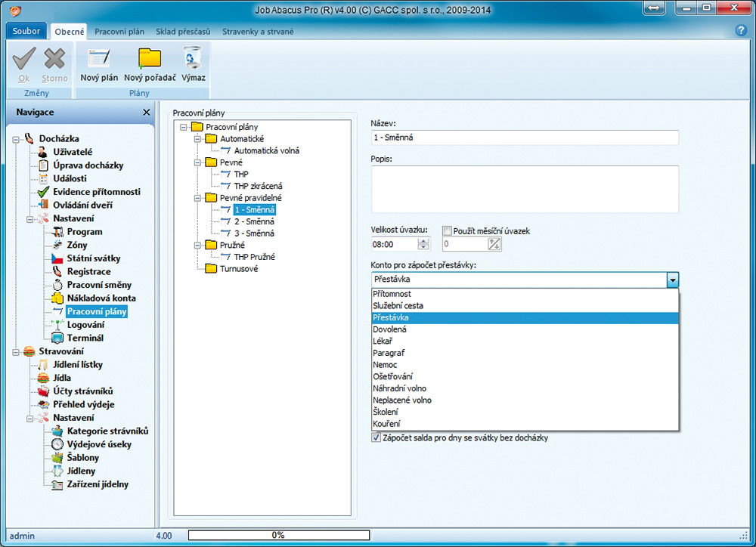Collapse the Pevné pravidelné folder
756x547 pixels.
[x=197, y=198]
